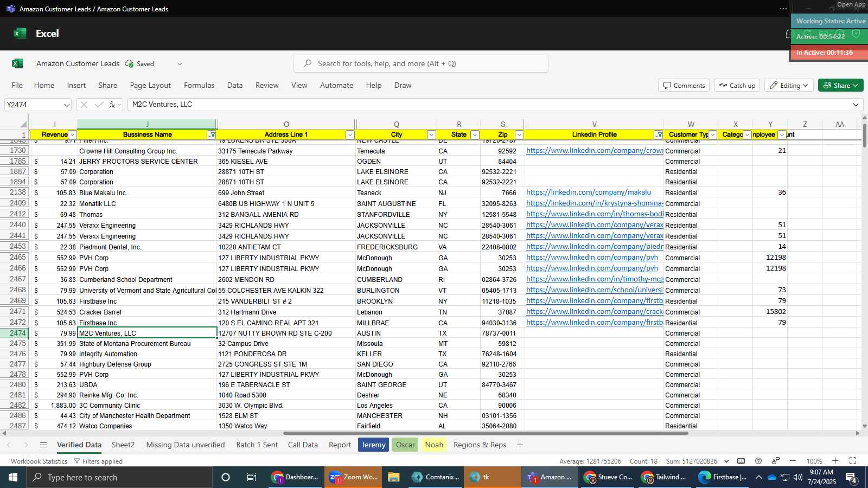Click the Search for tools, help field
Image resolution: width=868 pixels, height=488 pixels.
pyautogui.click(x=421, y=63)
